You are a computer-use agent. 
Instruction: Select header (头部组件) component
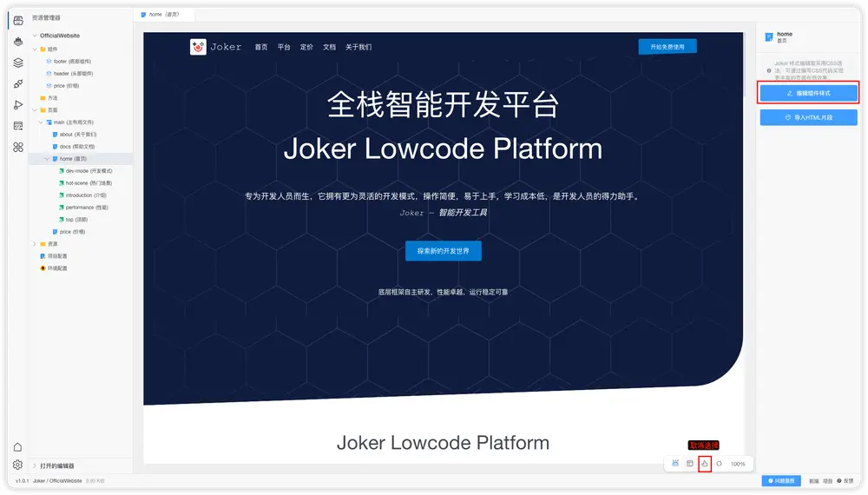(69, 74)
